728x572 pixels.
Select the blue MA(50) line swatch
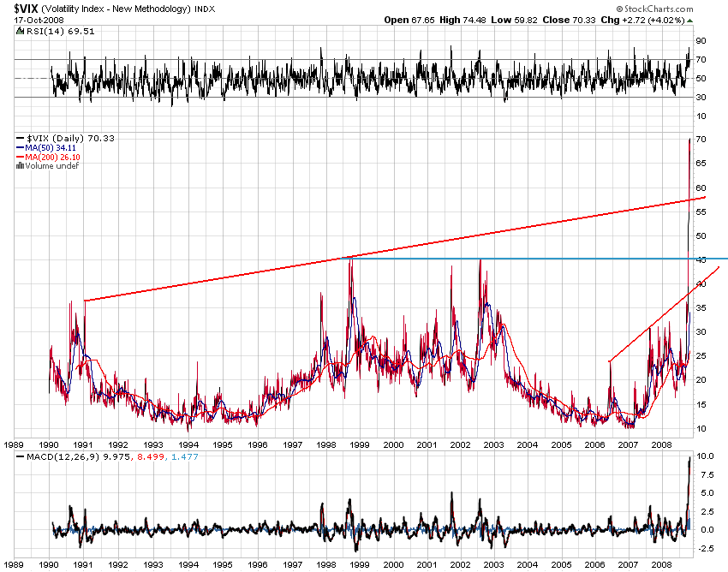[20, 147]
